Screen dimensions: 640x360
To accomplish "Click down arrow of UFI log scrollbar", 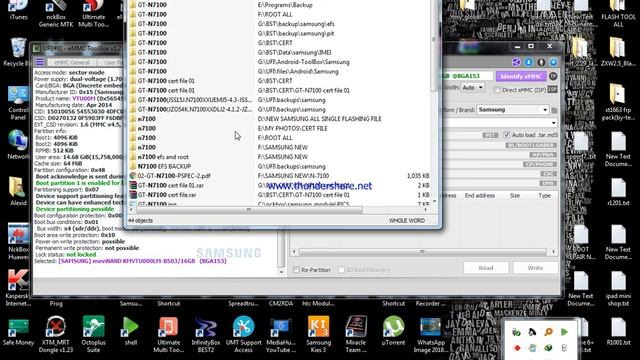I will [x=281, y=272].
